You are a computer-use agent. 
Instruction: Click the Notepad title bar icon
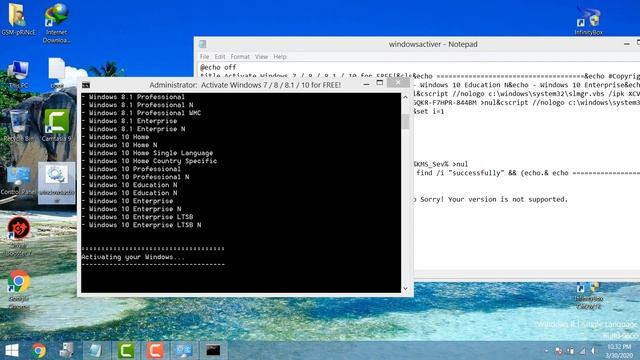click(x=202, y=44)
